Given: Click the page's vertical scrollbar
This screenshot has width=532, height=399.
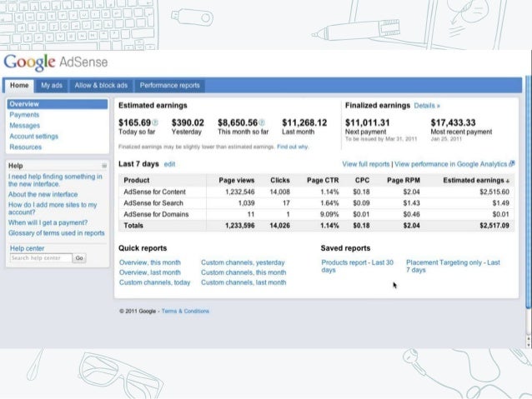Looking at the screenshot, I should click(x=529, y=192).
